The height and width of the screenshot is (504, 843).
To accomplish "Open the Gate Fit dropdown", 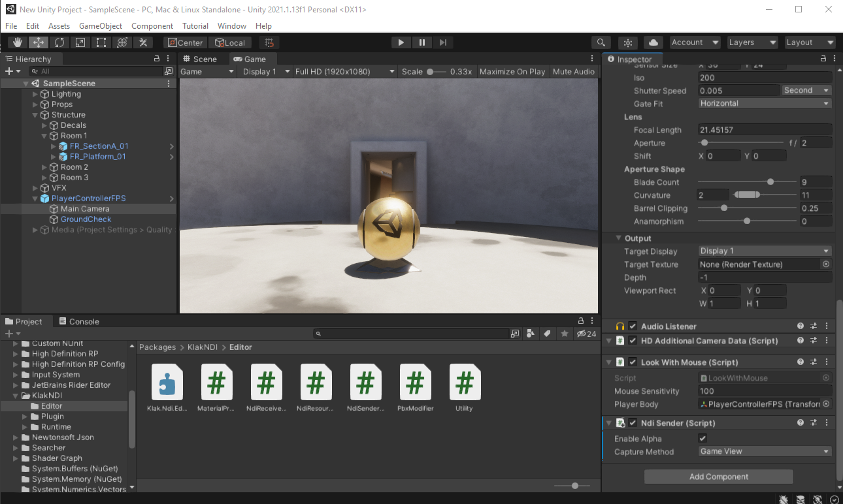I will pyautogui.click(x=765, y=103).
